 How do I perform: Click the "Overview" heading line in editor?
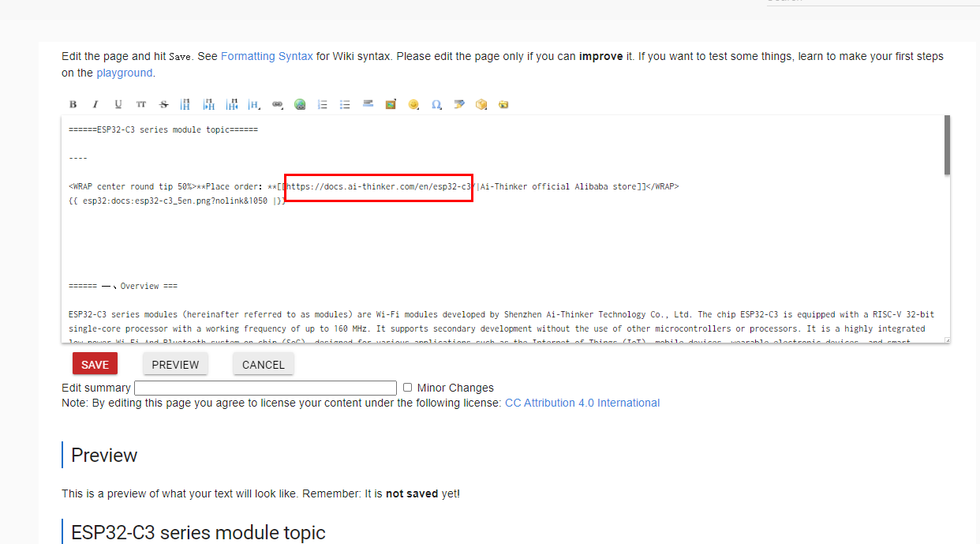pos(123,286)
